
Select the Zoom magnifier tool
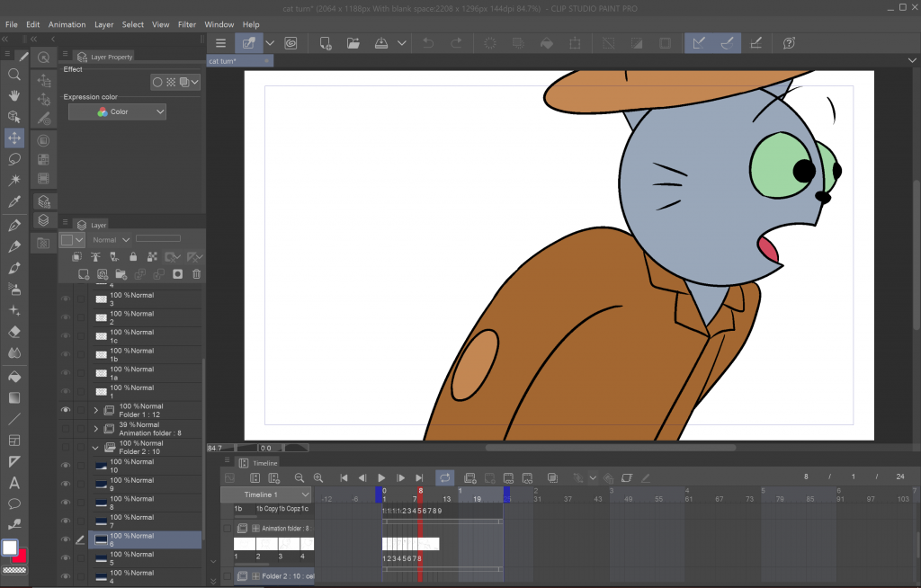(14, 75)
